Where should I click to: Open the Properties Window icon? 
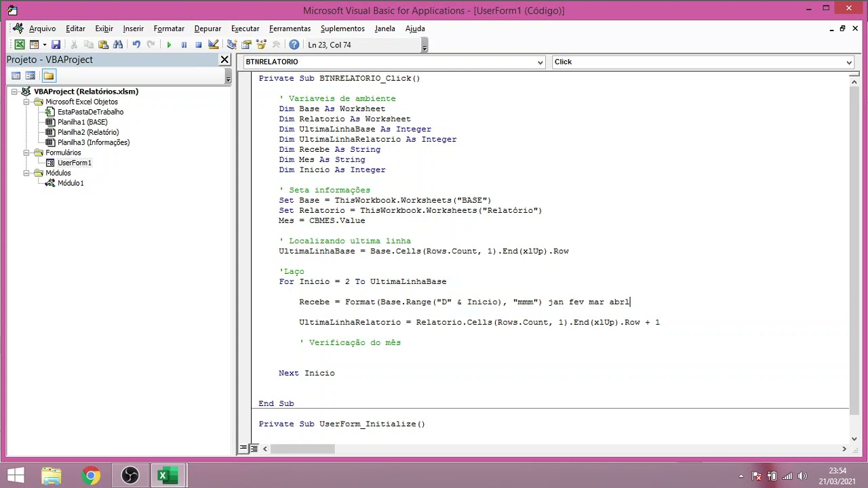pyautogui.click(x=246, y=45)
